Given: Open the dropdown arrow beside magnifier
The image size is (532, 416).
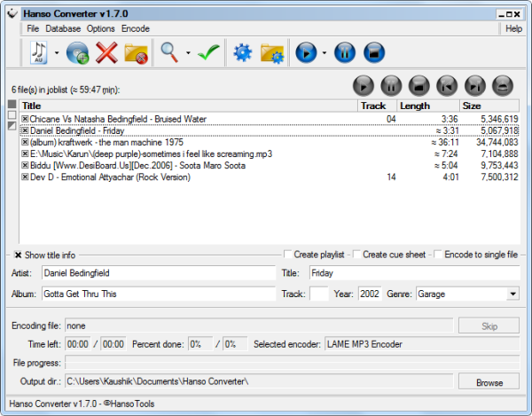Looking at the screenshot, I should [188, 53].
